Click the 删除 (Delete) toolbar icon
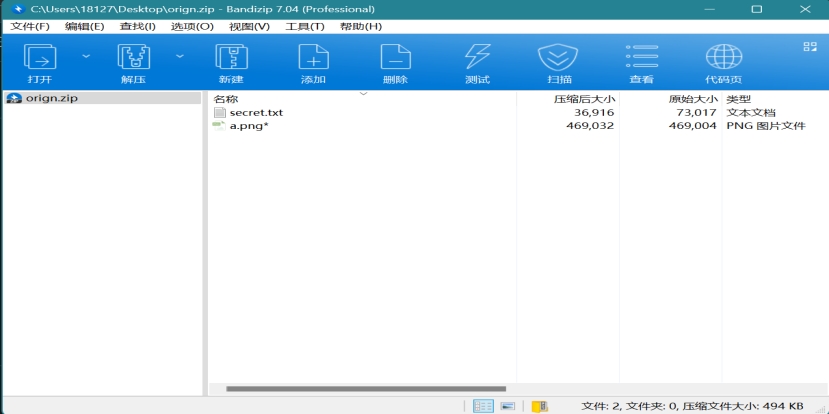Viewport: 829px width, 414px height. click(395, 62)
